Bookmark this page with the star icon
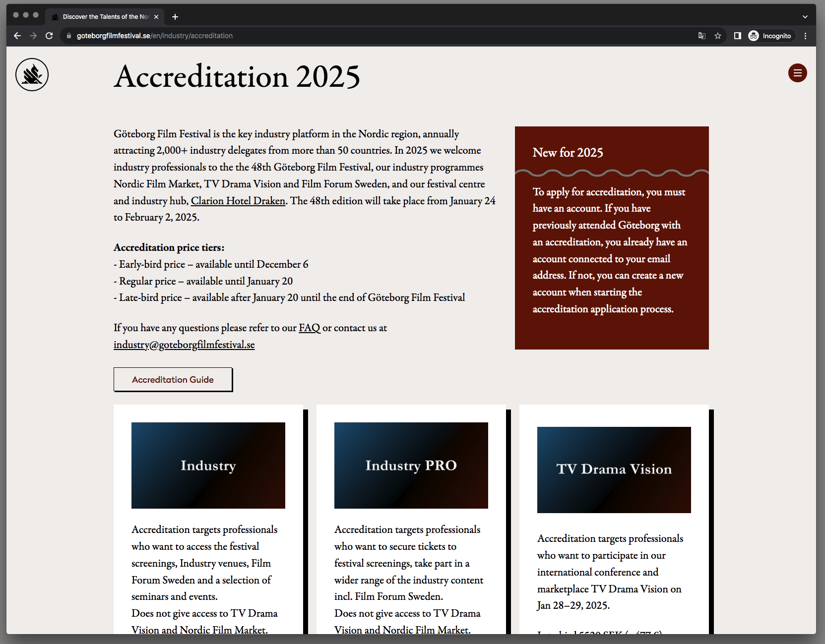The height and width of the screenshot is (644, 825). (x=718, y=36)
